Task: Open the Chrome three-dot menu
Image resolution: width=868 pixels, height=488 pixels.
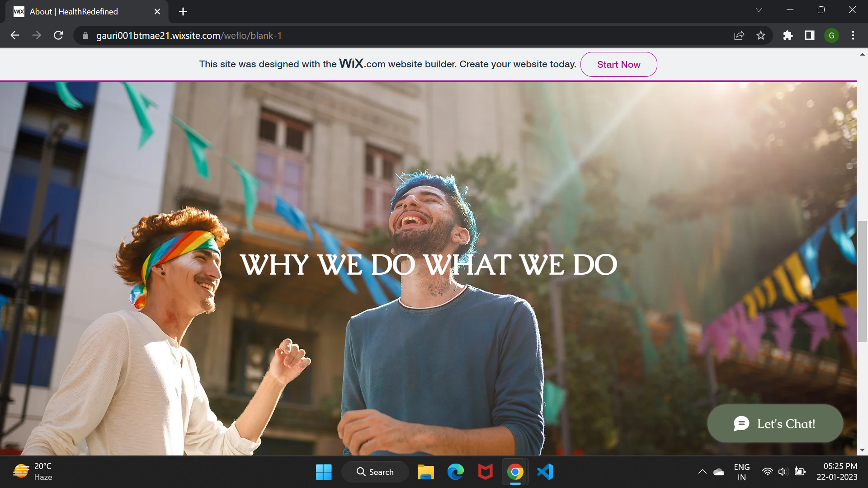Action: tap(853, 35)
